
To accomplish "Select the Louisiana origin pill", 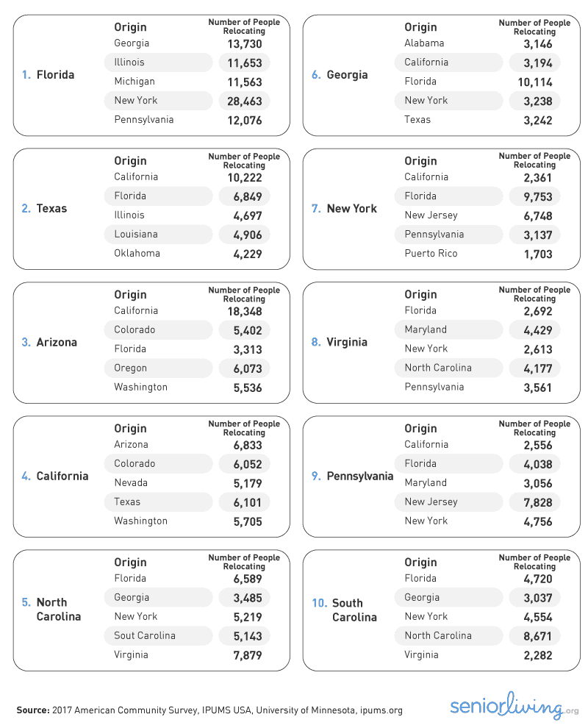I will pos(136,235).
